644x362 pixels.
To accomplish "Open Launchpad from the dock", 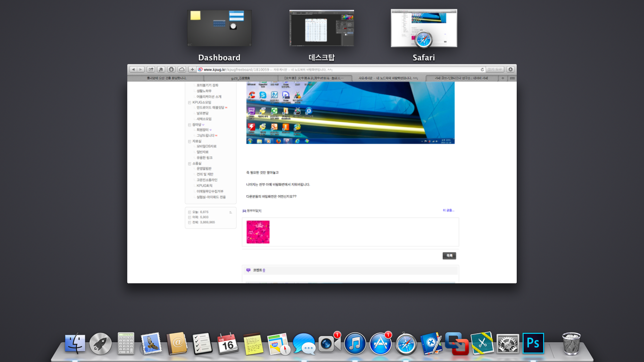I will (x=100, y=344).
